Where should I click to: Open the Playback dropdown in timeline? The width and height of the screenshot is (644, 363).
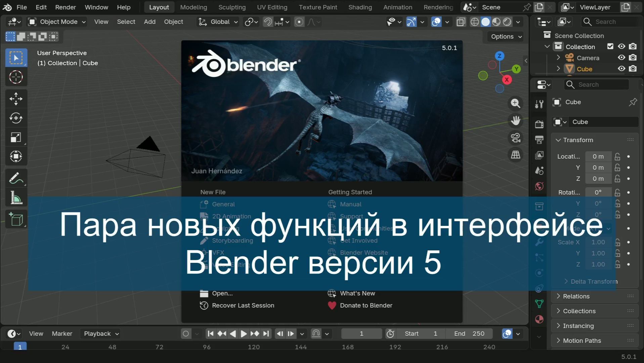[100, 333]
